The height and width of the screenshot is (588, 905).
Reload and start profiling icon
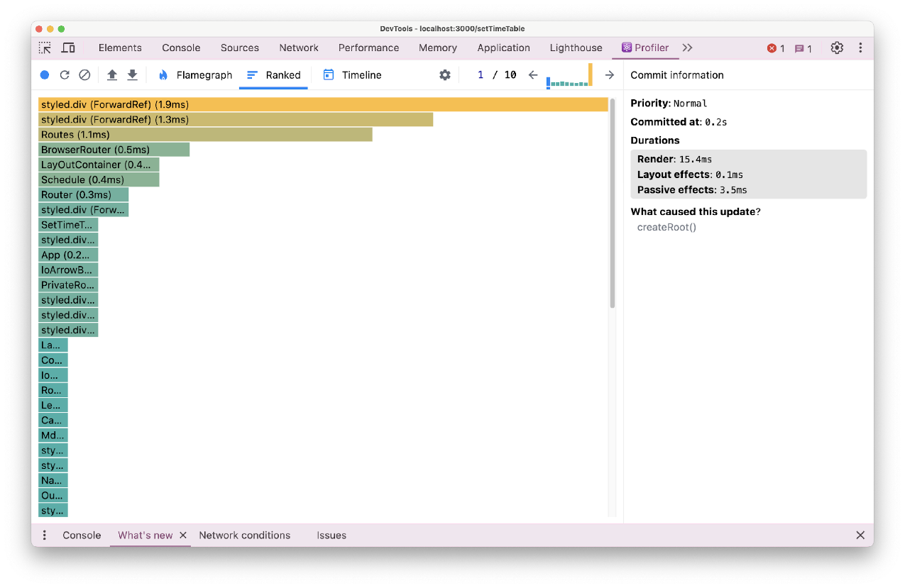click(x=65, y=75)
